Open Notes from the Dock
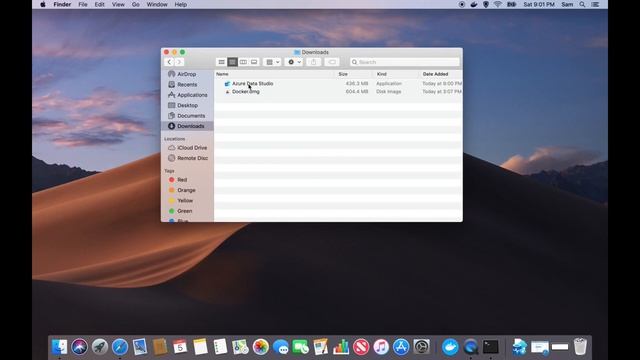640x360 pixels. click(200, 347)
